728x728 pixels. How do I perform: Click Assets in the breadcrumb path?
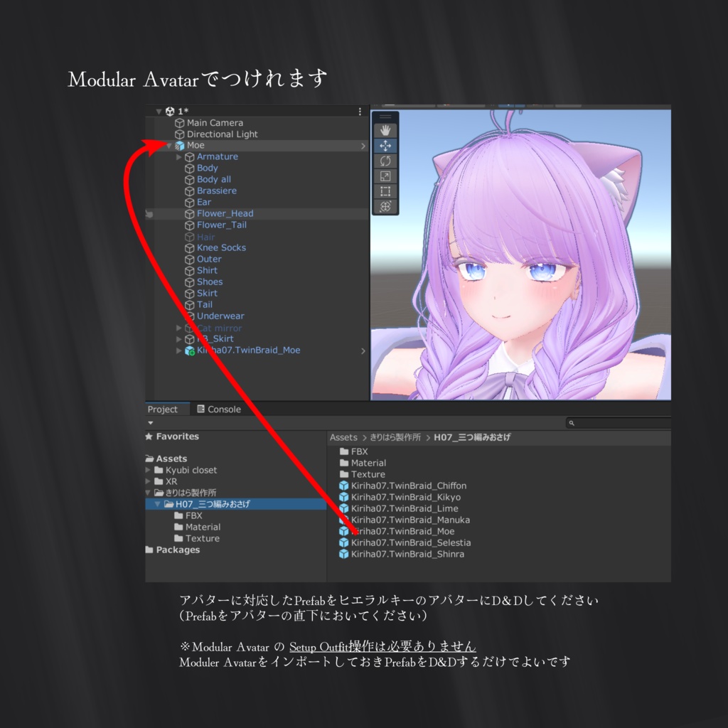(343, 437)
